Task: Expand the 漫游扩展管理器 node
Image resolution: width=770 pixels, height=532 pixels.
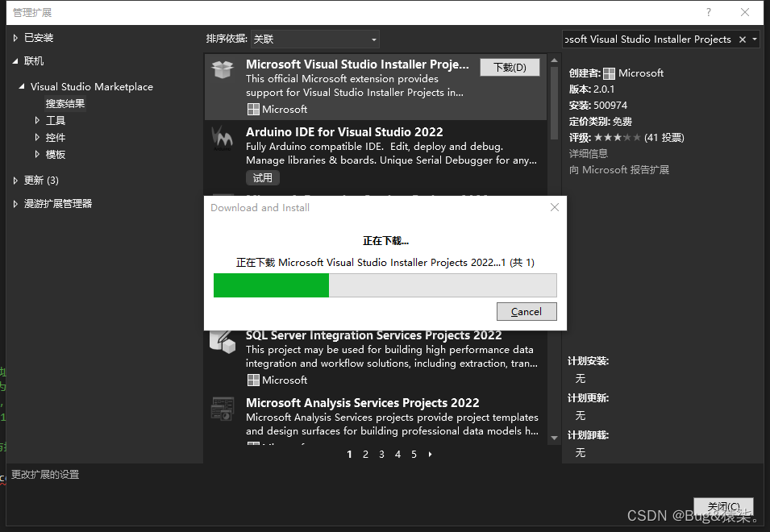Action: pyautogui.click(x=15, y=204)
